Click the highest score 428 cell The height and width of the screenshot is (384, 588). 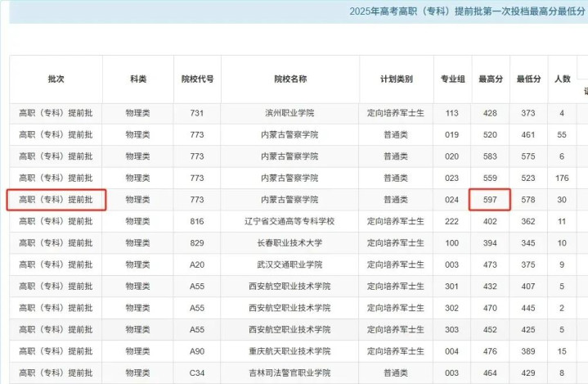(x=490, y=113)
